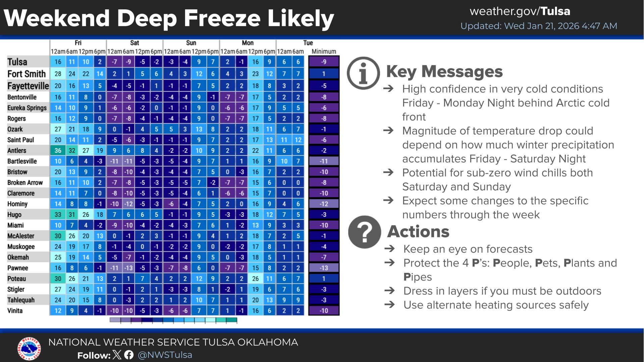Select the Sat day column header
The width and height of the screenshot is (644, 362).
(x=135, y=43)
